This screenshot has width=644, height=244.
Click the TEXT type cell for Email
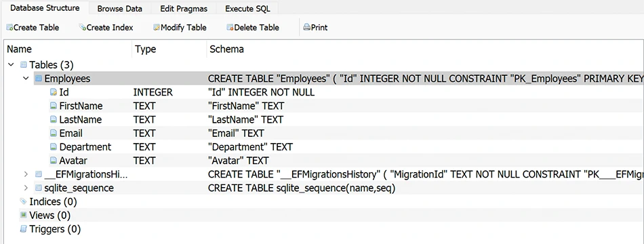pos(144,133)
